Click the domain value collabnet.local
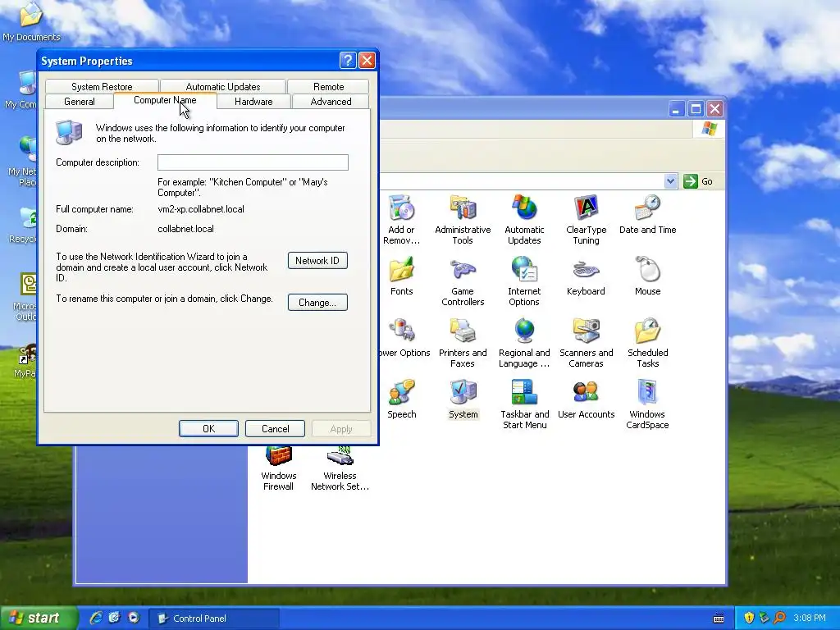Screen dimensions: 840x630 (x=185, y=229)
